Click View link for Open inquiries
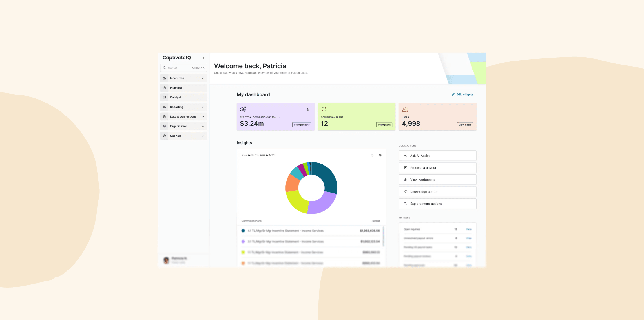Image resolution: width=644 pixels, height=320 pixels. pyautogui.click(x=468, y=229)
